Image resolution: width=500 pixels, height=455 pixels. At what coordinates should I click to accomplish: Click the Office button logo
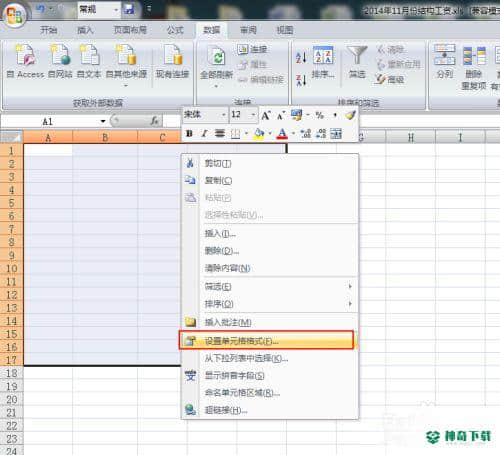(14, 14)
